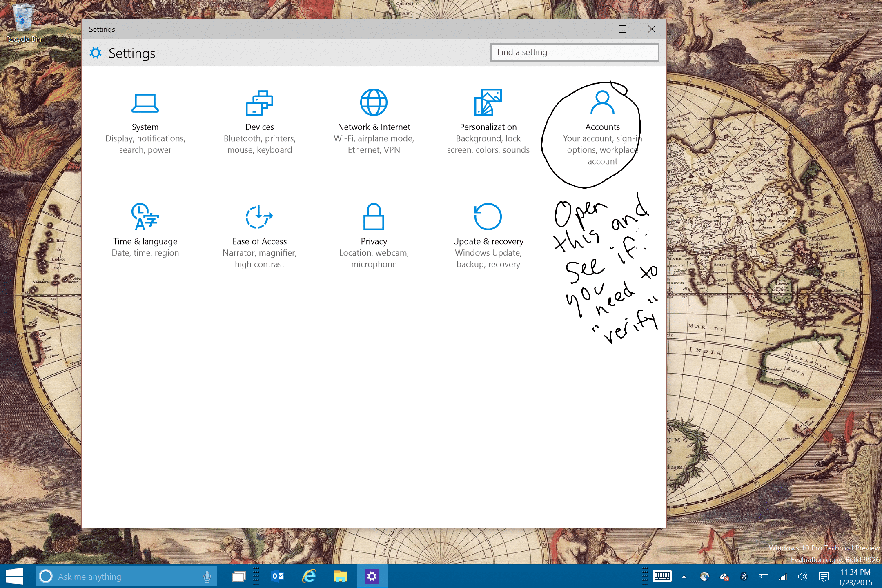The image size is (882, 588).
Task: Open the touch keyboard tray icon
Action: 662,577
